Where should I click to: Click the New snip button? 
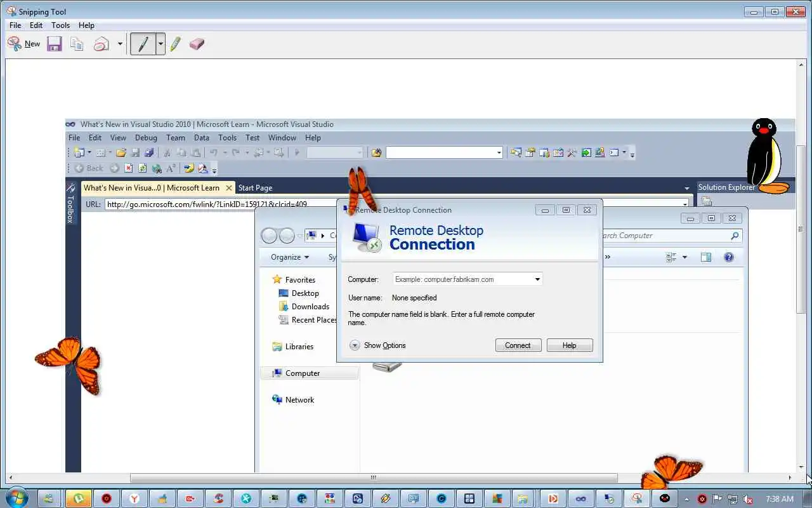point(23,44)
